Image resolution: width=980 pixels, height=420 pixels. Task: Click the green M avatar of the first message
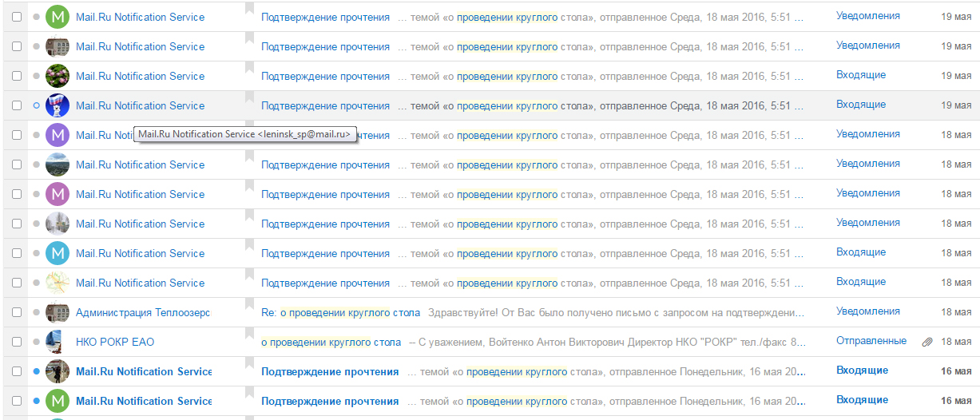pyautogui.click(x=58, y=17)
